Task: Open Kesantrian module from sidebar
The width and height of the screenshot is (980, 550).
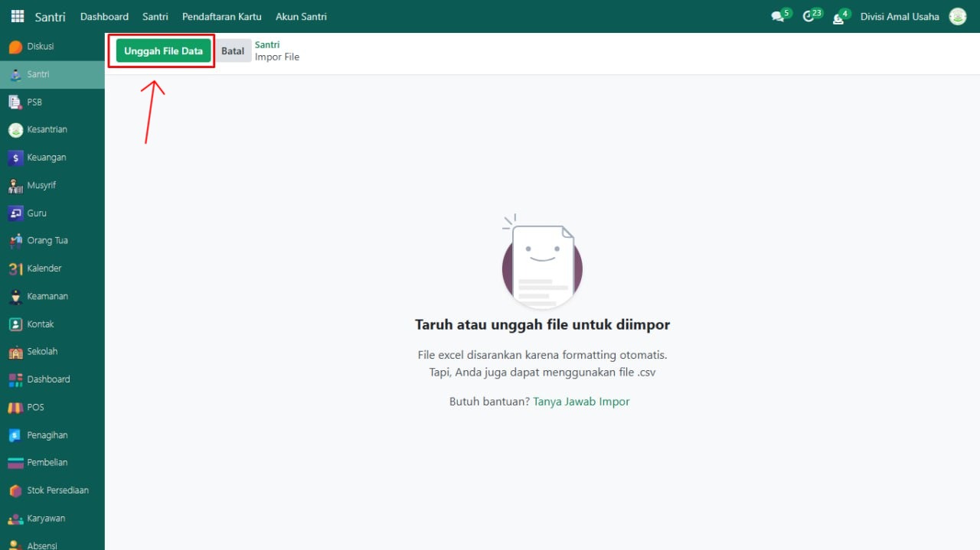Action: (x=15, y=130)
